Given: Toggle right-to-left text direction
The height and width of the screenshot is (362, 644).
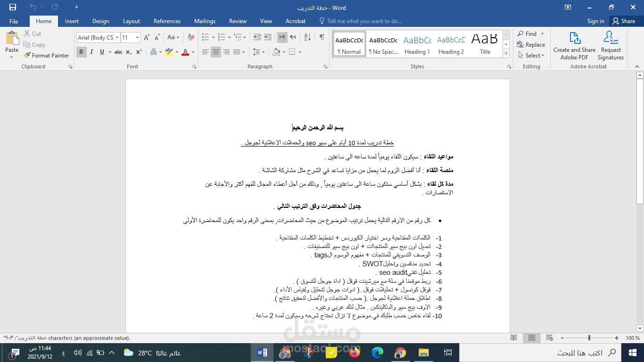Looking at the screenshot, I should pos(282,37).
